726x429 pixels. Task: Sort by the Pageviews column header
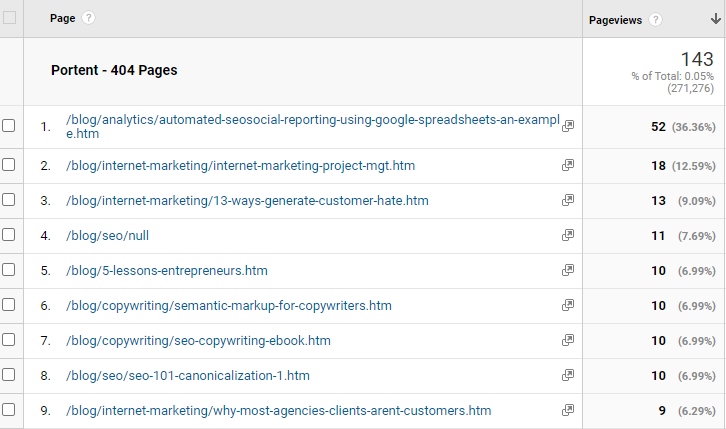612,19
